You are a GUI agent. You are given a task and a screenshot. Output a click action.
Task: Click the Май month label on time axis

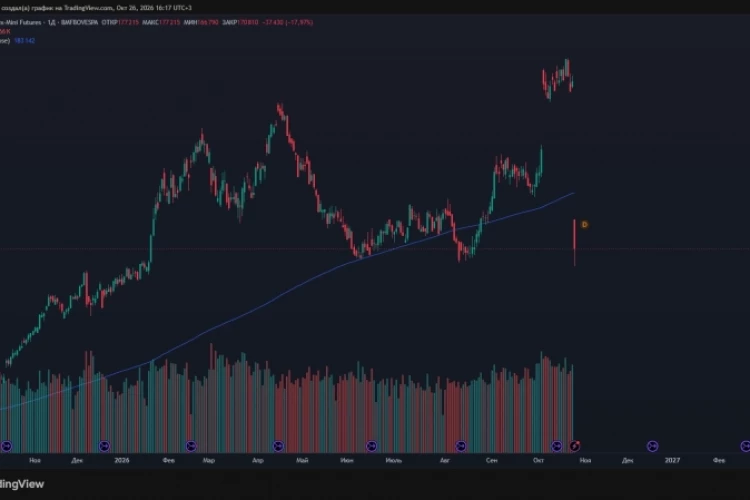(x=302, y=460)
